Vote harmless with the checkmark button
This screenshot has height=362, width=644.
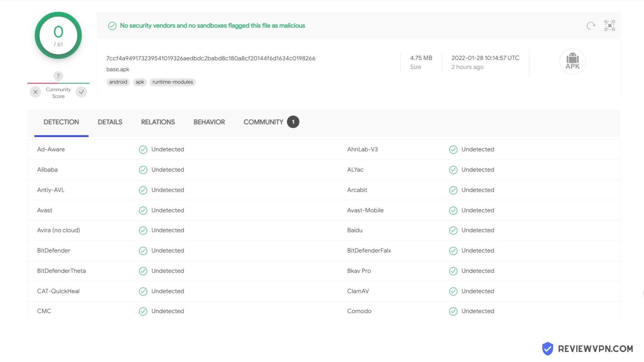coord(81,92)
